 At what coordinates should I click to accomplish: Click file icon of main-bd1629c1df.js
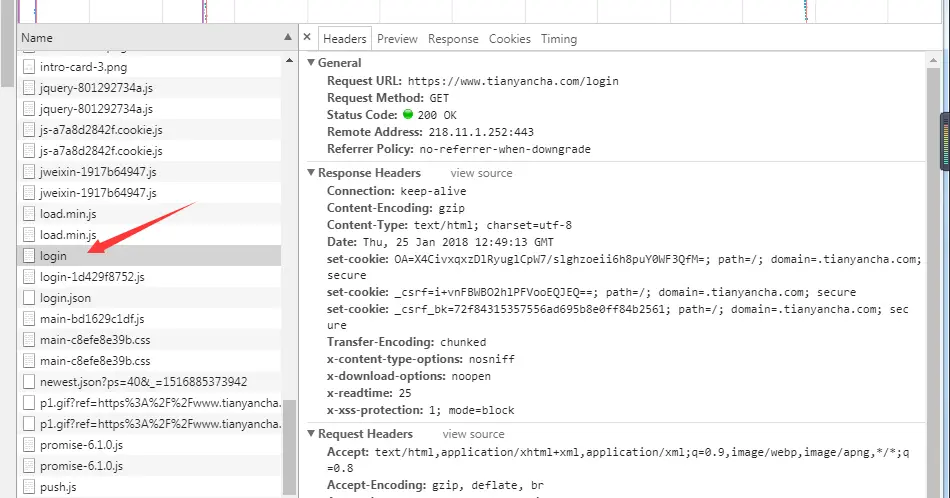coord(28,319)
